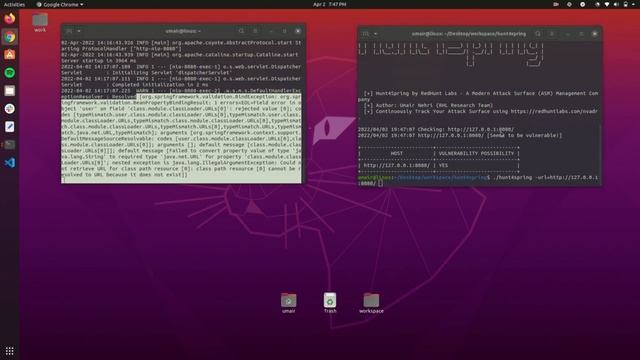Open the white window app icon in the dock
This screenshot has width=640, height=360.
pos(10,91)
